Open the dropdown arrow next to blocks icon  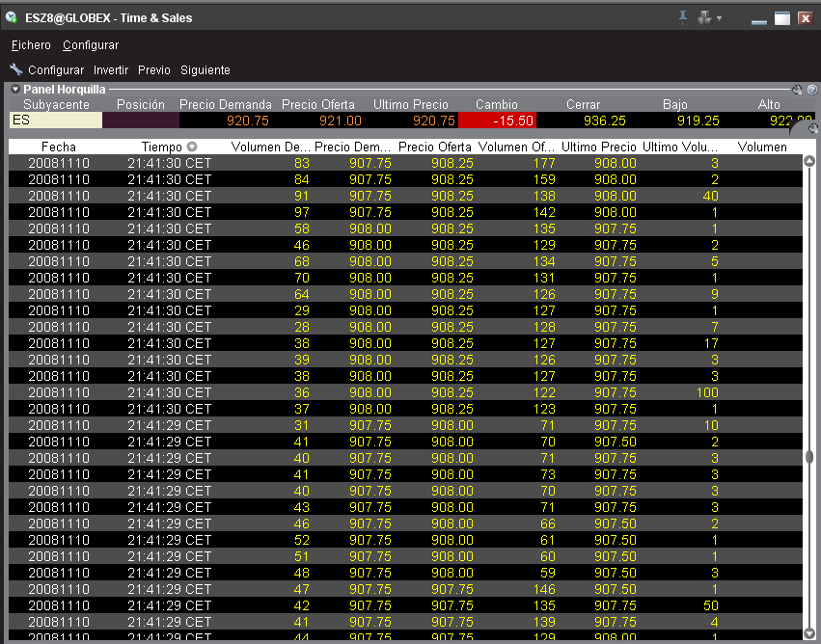[x=719, y=18]
